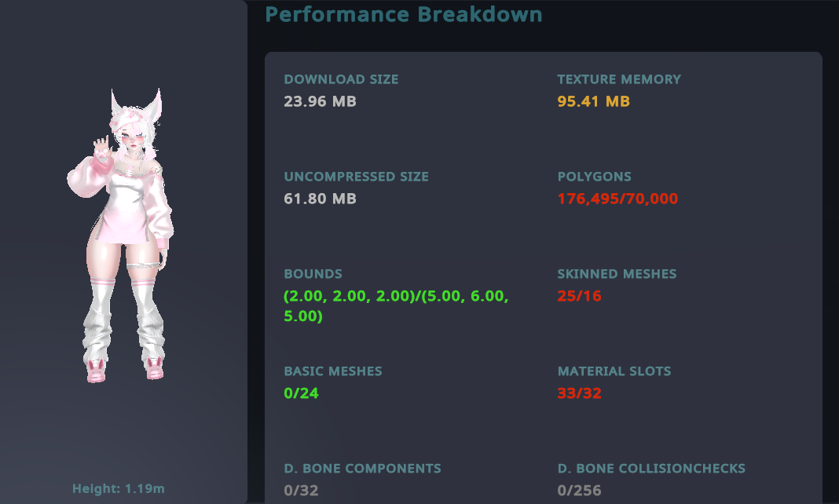Click the 176,495/70,000 polygon count

tap(617, 199)
